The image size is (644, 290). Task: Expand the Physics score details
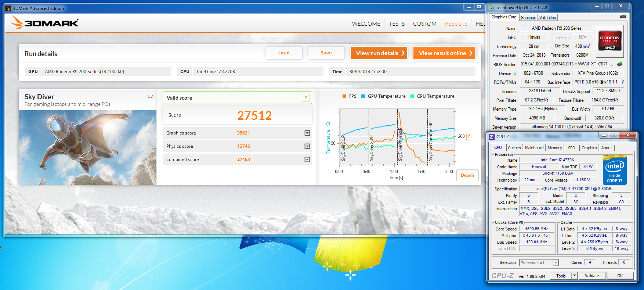(307, 146)
